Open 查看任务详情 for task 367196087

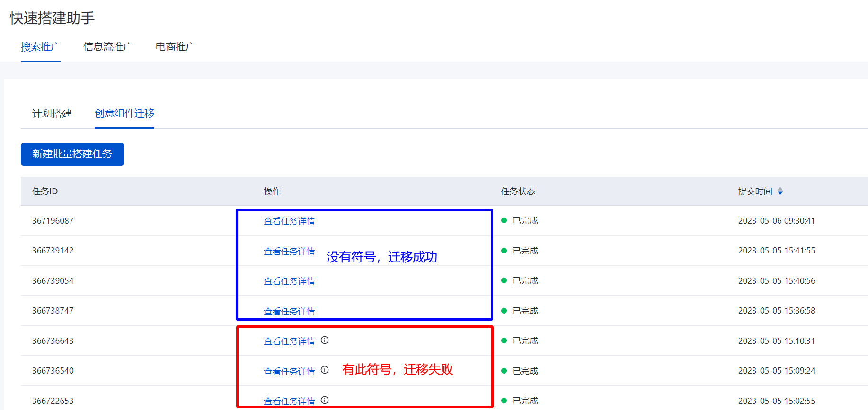click(x=289, y=221)
